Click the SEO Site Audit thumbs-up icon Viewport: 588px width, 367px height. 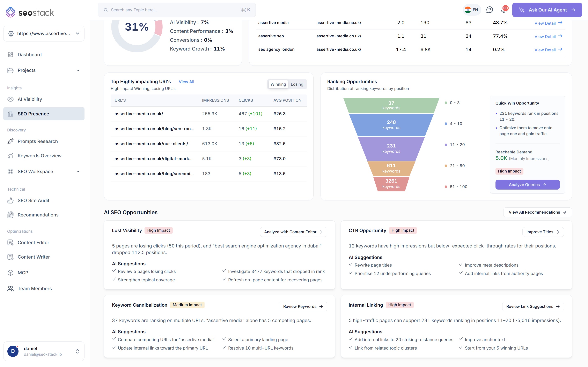click(10, 200)
